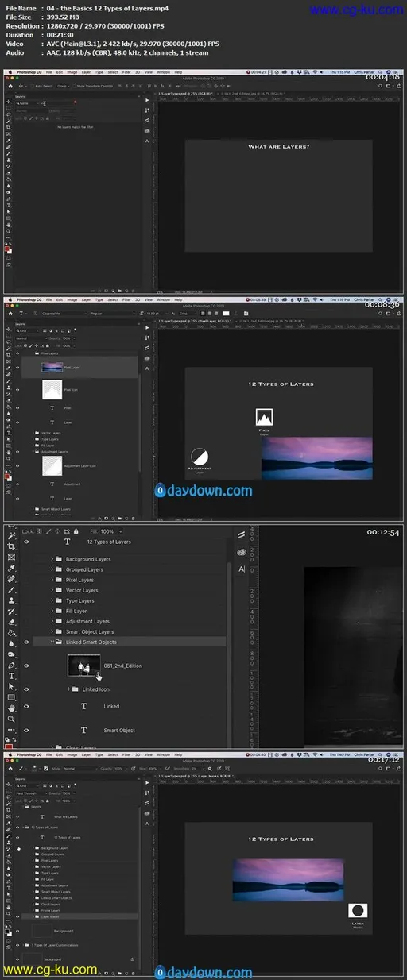The width and height of the screenshot is (407, 980).
Task: Select History Brush tool in 00:12:54 frame
Action: 11,612
